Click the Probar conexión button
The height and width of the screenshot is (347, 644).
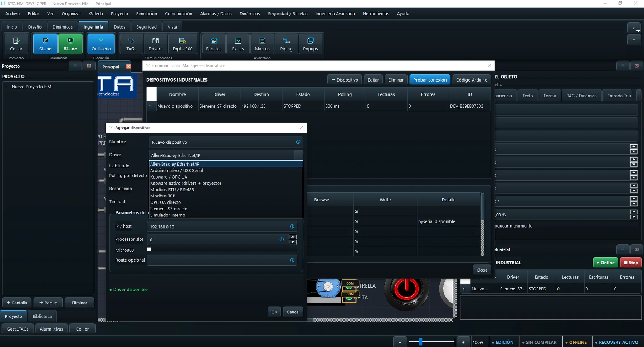coord(430,80)
